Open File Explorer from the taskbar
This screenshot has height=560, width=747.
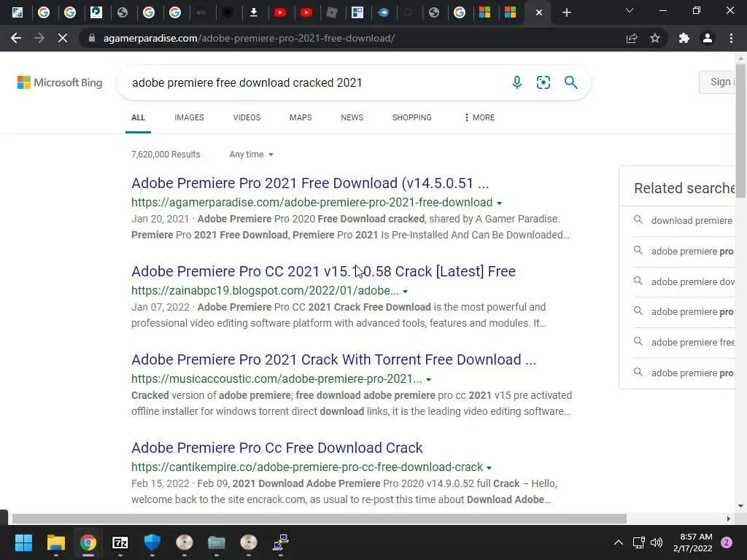55,542
